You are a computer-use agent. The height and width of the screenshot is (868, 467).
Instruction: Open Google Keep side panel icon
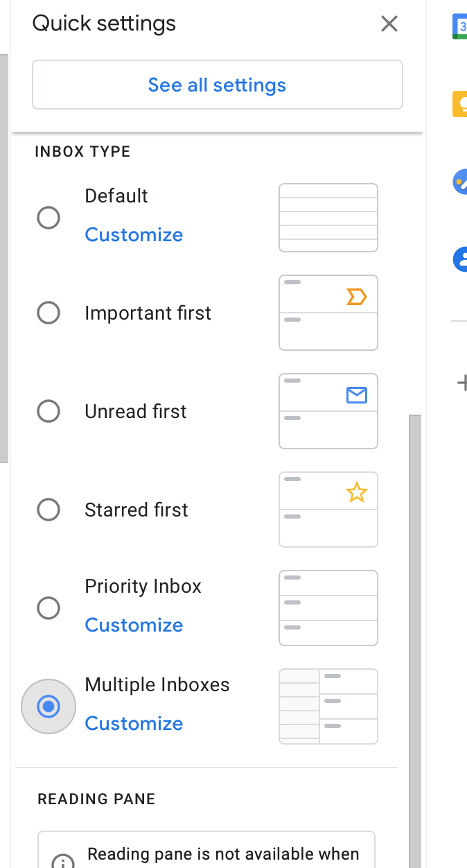[460, 104]
